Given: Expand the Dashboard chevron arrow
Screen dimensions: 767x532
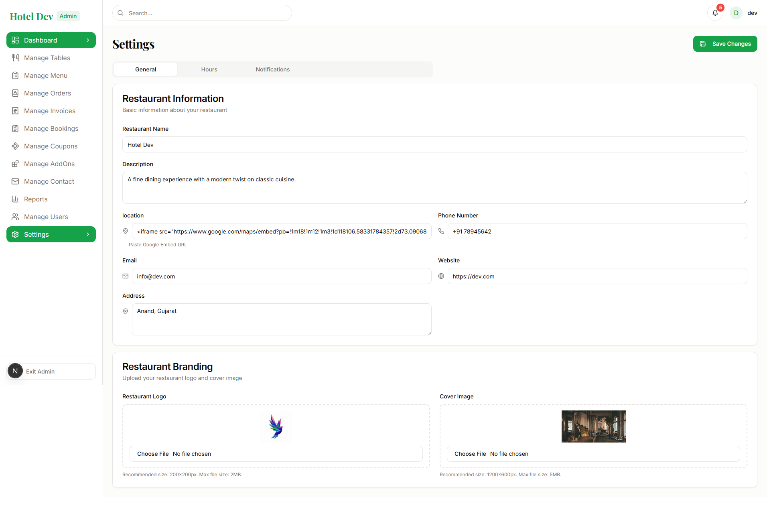Looking at the screenshot, I should point(88,40).
